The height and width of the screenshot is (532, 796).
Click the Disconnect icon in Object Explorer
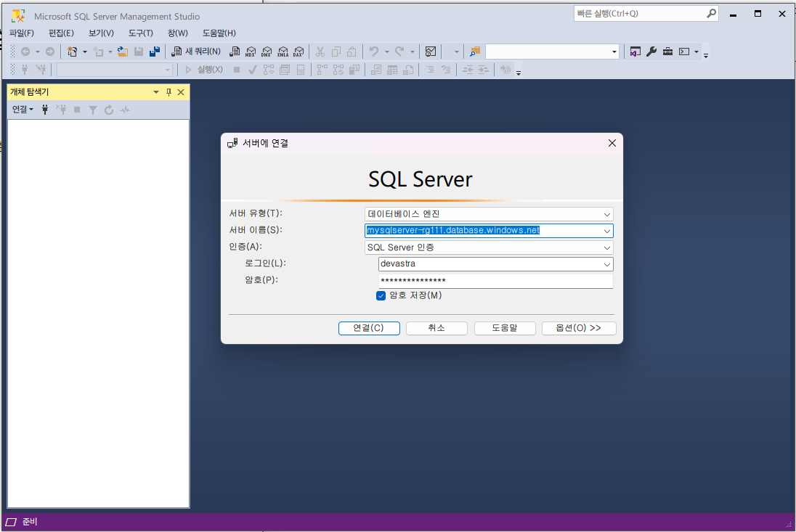[x=61, y=110]
